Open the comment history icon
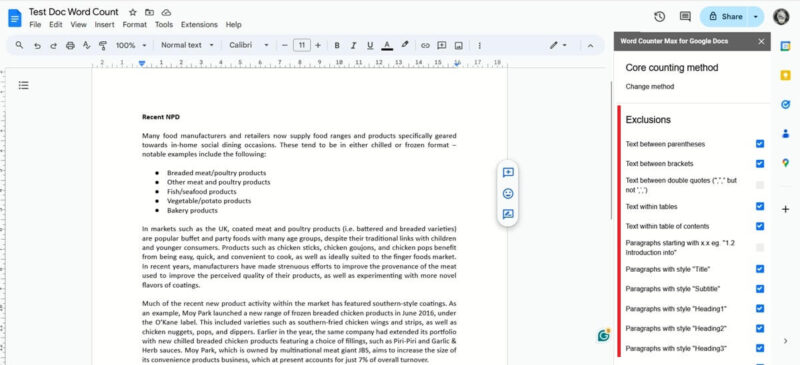 (x=685, y=17)
